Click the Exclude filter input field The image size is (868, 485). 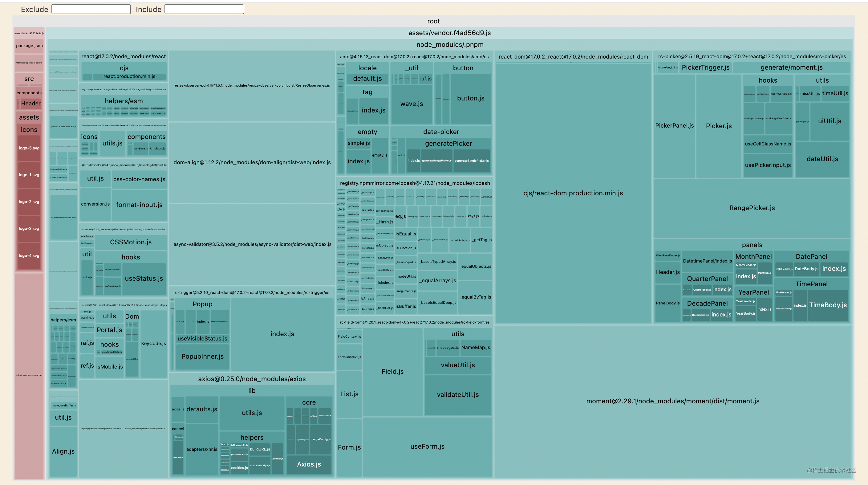pyautogui.click(x=91, y=9)
